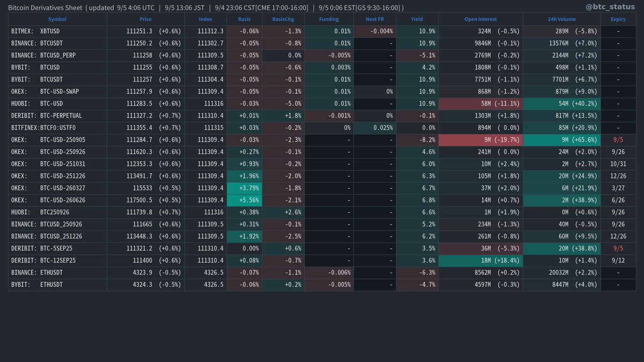Viewport: 644px width, 362px height.
Task: Click the 18M (+18.4%) open interest cell
Action: pos(481,261)
